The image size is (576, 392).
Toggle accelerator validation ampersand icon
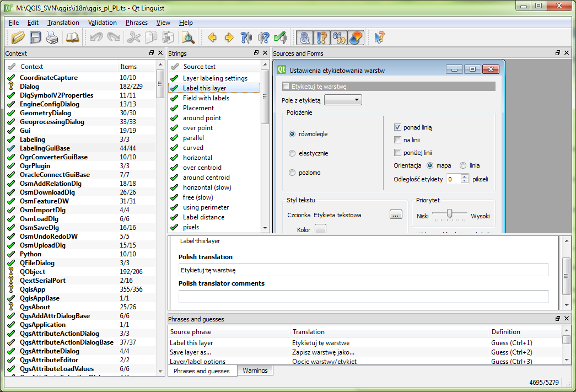pyautogui.click(x=304, y=37)
